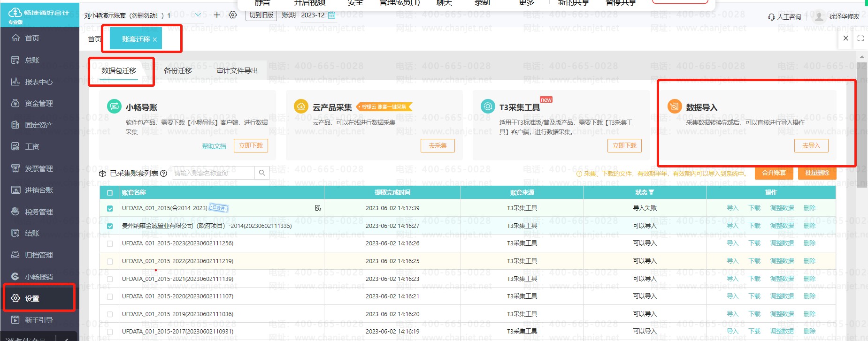Open 报表中心 in the left sidebar

38,82
